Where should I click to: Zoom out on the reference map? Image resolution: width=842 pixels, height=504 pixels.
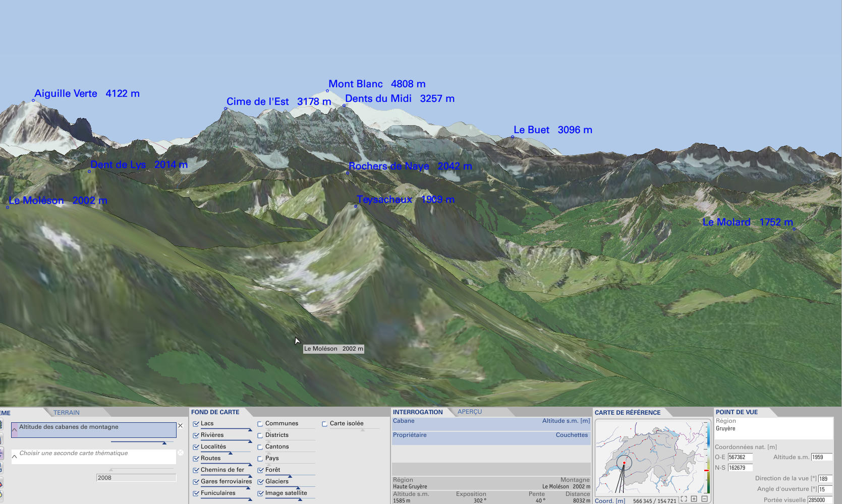tap(705, 499)
